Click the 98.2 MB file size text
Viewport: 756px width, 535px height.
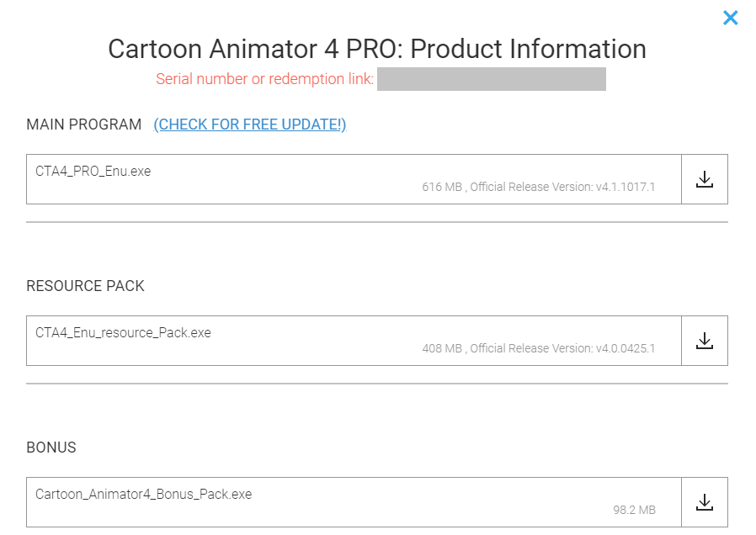(x=634, y=510)
